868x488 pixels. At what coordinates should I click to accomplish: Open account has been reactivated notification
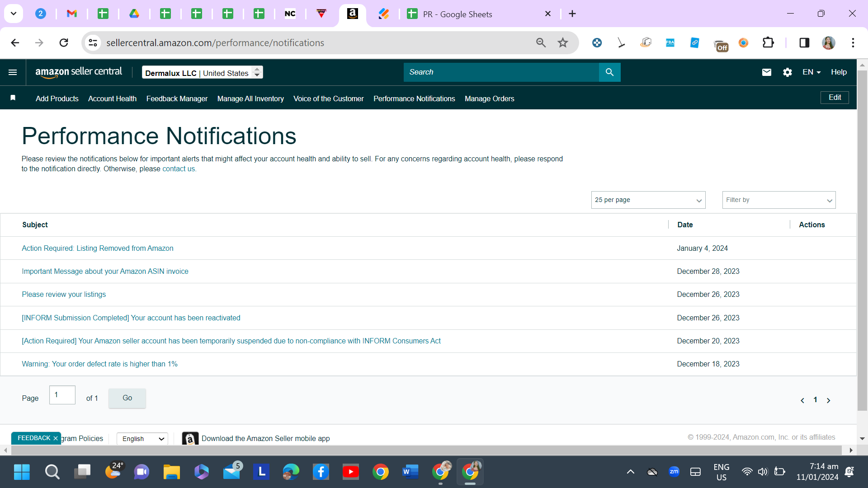pos(131,318)
